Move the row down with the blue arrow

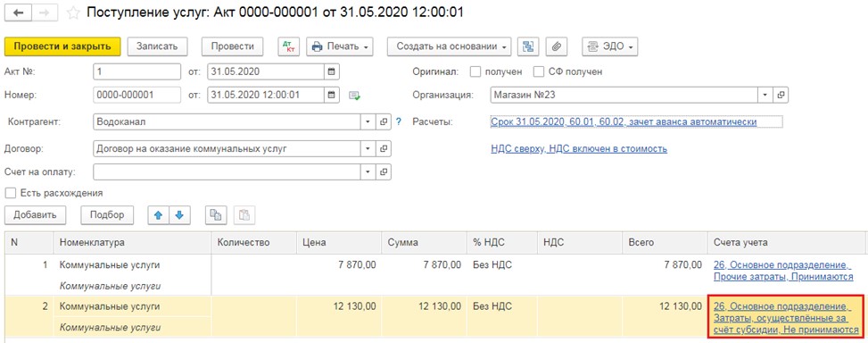(179, 215)
